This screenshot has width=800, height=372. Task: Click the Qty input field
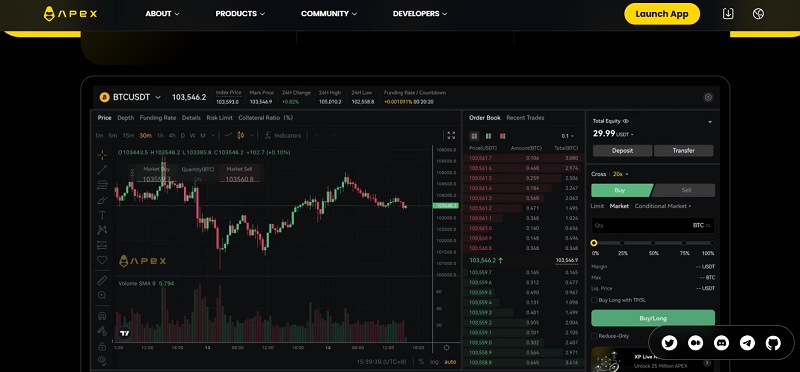click(x=653, y=226)
